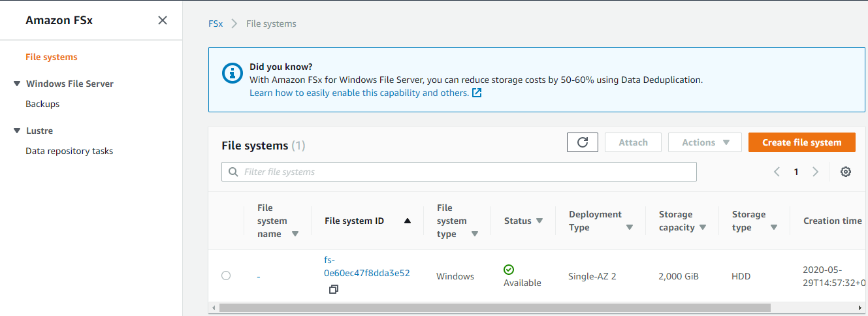Collapse the Windows File Server section
The width and height of the screenshot is (868, 316).
tap(17, 84)
